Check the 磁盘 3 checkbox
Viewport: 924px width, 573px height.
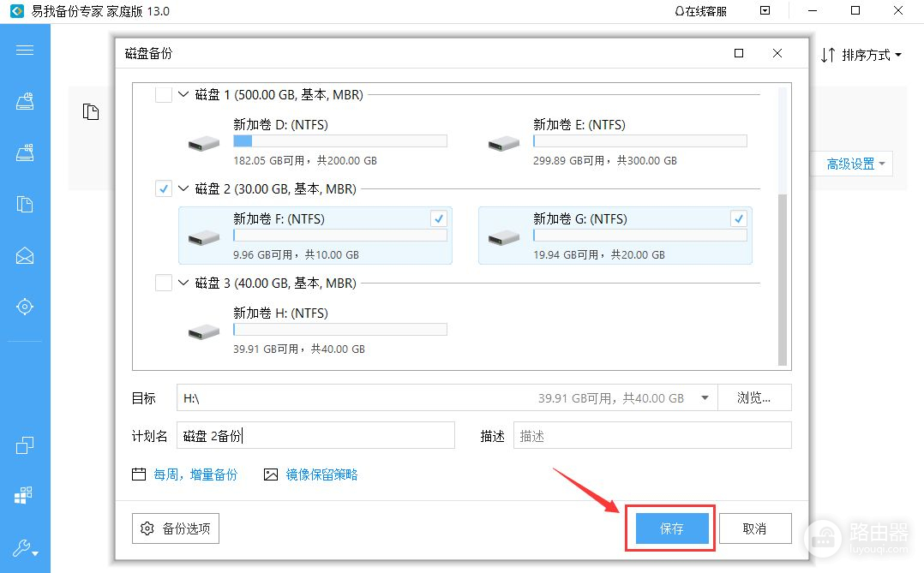(x=163, y=284)
